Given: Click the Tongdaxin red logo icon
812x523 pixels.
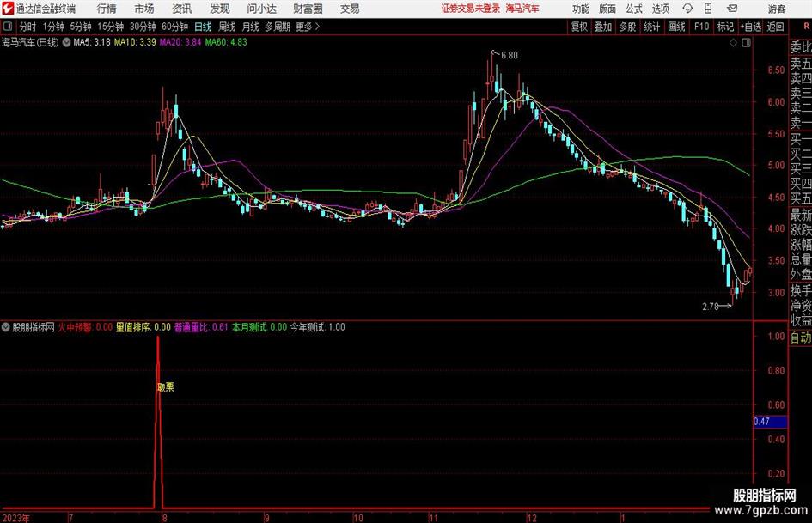Looking at the screenshot, I should point(7,9).
